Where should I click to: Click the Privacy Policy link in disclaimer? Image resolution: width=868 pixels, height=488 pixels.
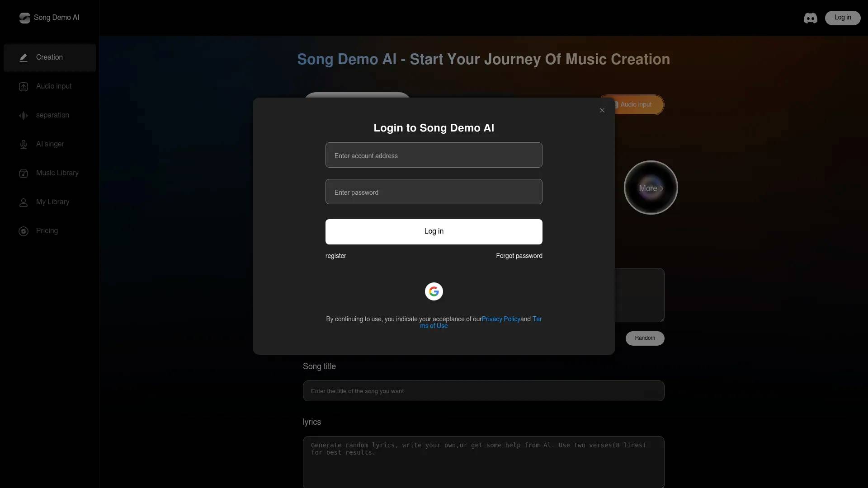click(501, 319)
